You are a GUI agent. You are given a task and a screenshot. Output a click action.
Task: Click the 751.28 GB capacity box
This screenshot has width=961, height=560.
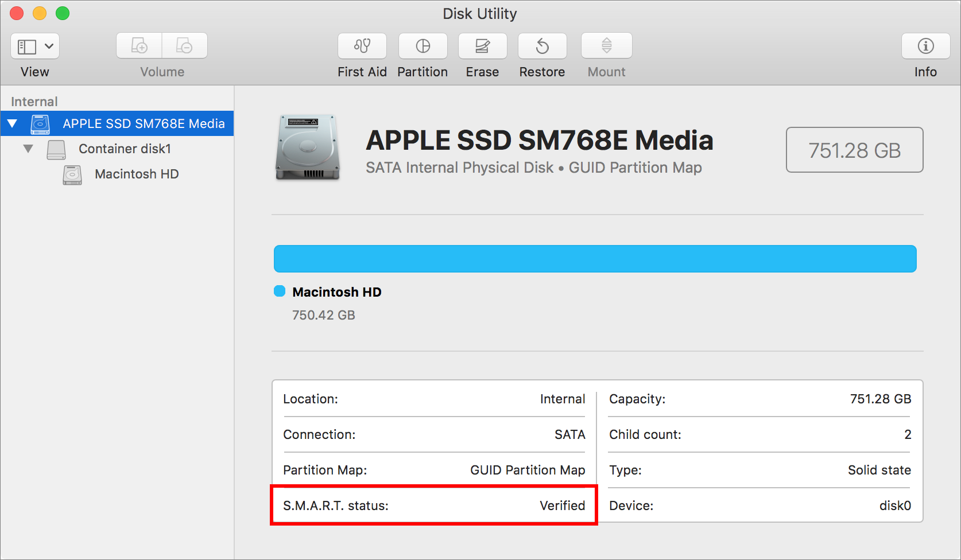(855, 150)
